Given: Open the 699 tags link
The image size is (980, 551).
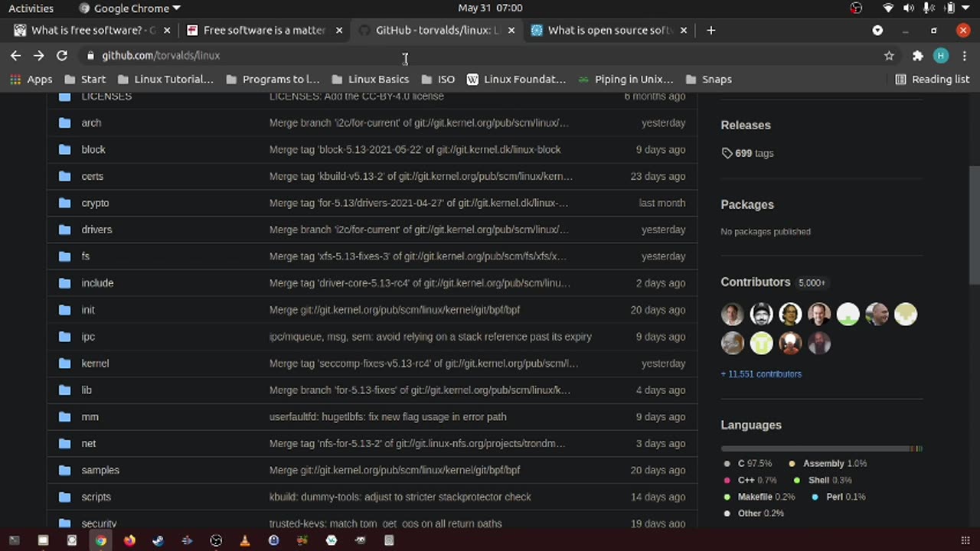Looking at the screenshot, I should (x=747, y=153).
